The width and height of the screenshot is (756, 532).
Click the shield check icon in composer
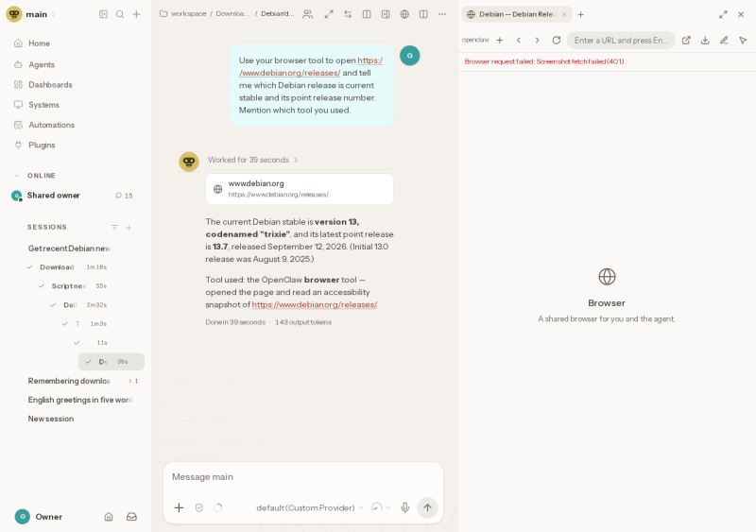click(x=199, y=507)
